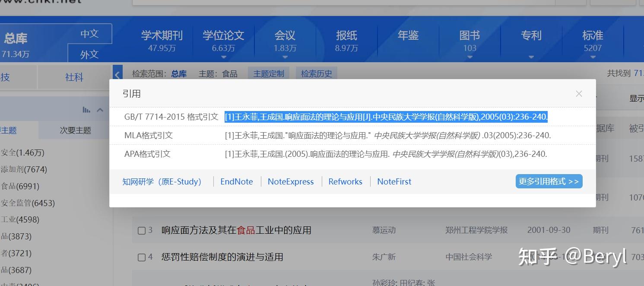Tick the checkbox for result 4
644x286 pixels.
[x=141, y=257]
